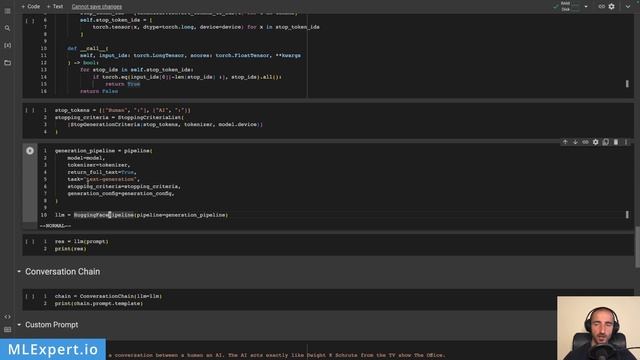Click the HuggingFacePipeline code line
Screen dimensions: 640x360
pos(142,215)
